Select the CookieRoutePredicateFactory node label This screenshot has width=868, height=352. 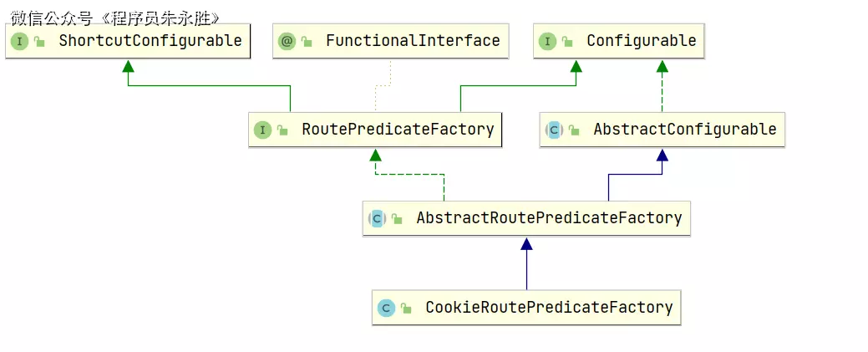pyautogui.click(x=549, y=308)
